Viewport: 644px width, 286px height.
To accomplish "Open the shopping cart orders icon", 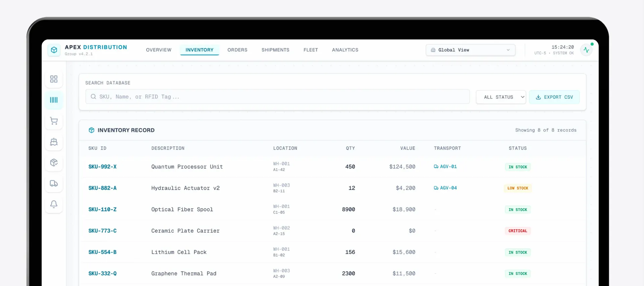I will click(54, 121).
